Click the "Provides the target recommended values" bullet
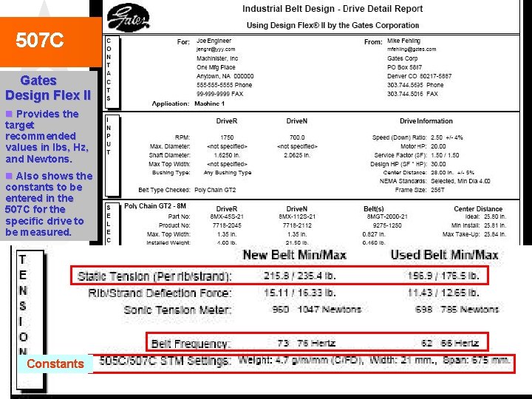Image resolution: width=532 pixels, height=399 pixels. (x=47, y=137)
